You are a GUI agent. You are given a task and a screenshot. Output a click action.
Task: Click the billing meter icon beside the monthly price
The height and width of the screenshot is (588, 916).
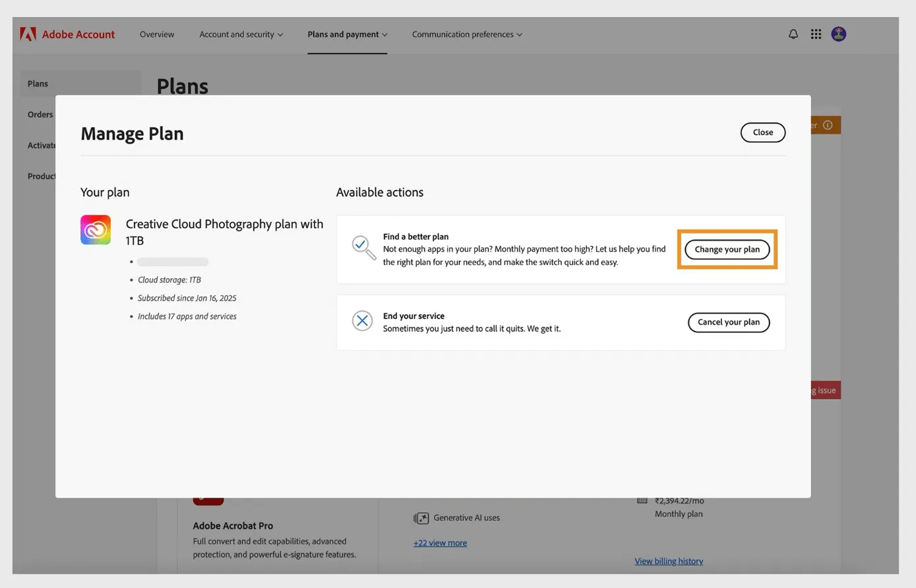pyautogui.click(x=642, y=499)
